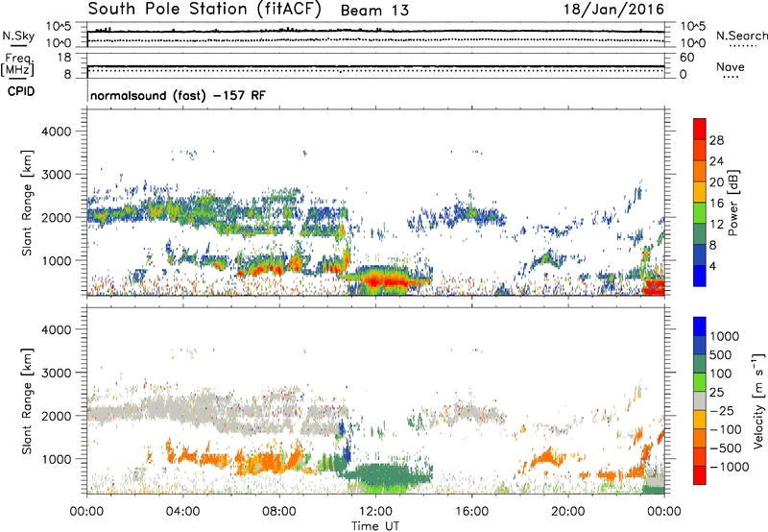The height and width of the screenshot is (532, 768).
Task: Click the yellow 16-20 dB power colorbar segment
Action: (700, 192)
